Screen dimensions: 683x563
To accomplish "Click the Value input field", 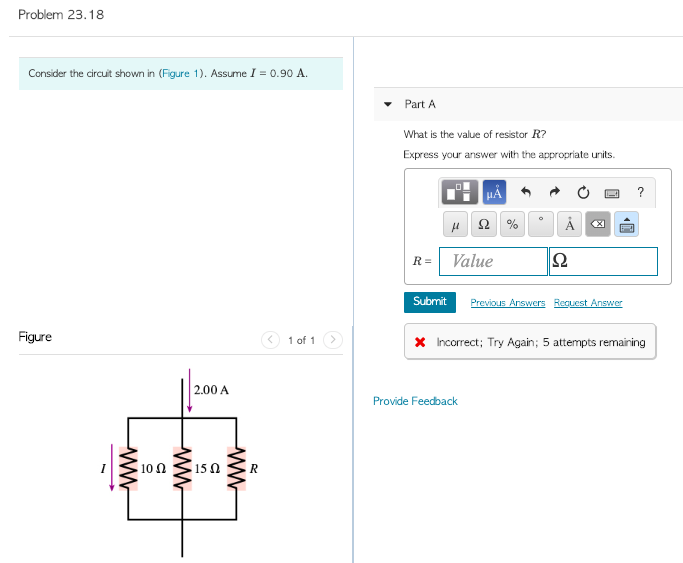I will [x=493, y=261].
